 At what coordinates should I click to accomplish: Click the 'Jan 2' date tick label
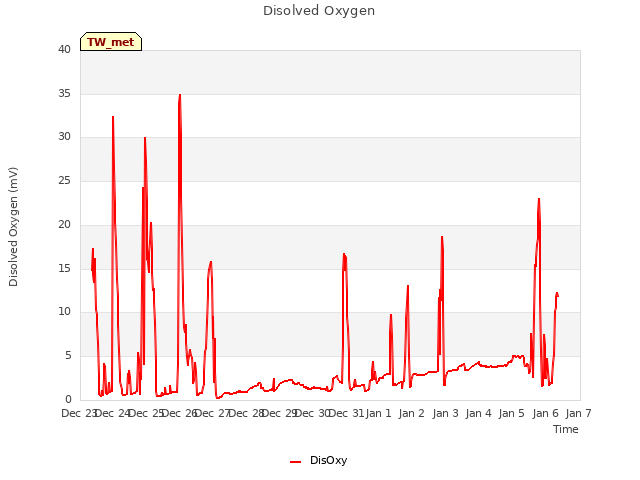pyautogui.click(x=412, y=413)
